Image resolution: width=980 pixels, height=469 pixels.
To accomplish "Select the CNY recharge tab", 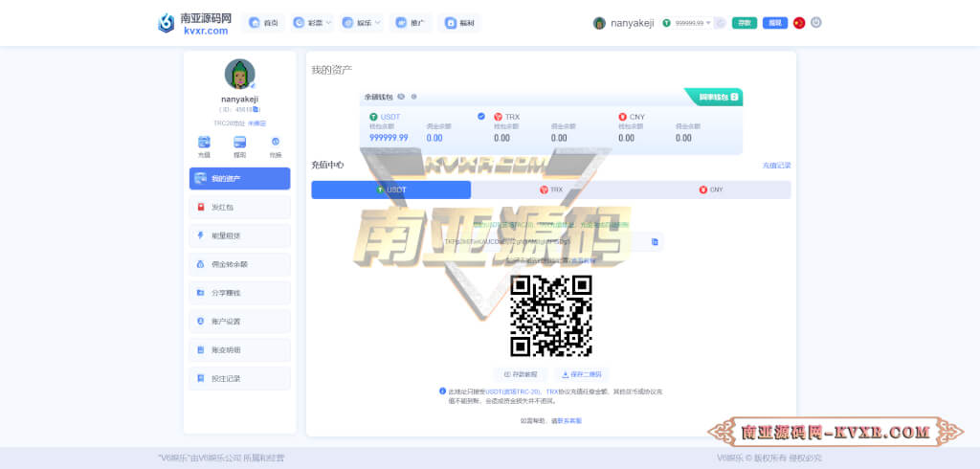I will tap(710, 190).
